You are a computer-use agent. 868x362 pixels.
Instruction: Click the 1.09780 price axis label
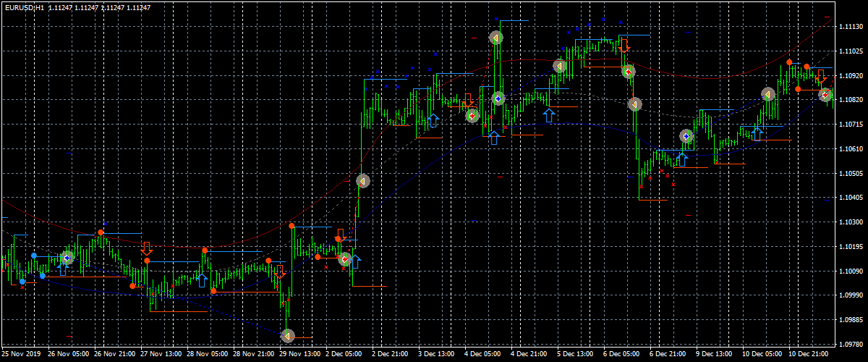pyautogui.click(x=849, y=345)
